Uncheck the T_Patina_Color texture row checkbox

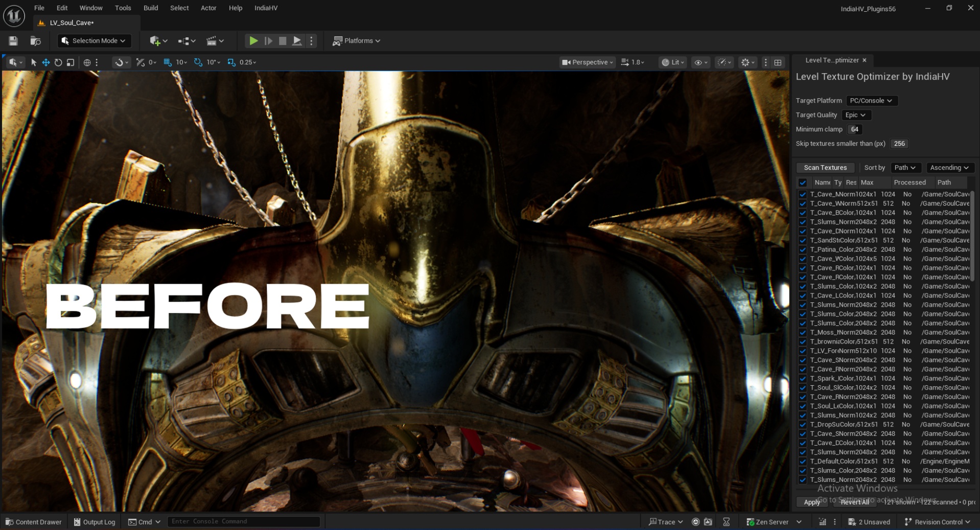click(803, 250)
